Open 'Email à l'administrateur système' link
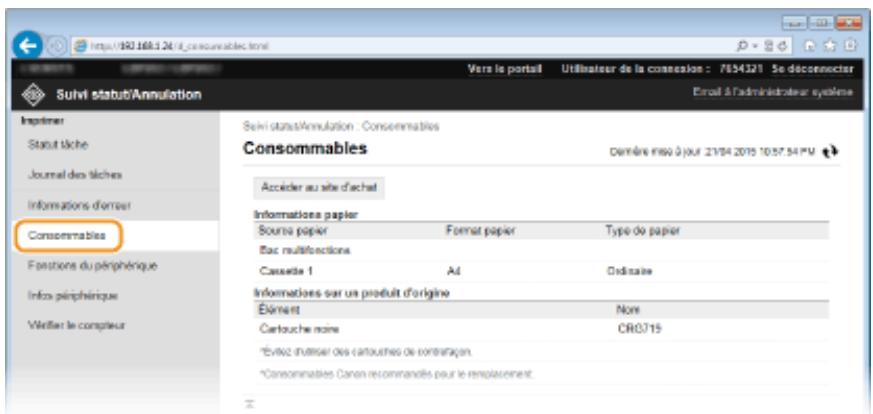The width and height of the screenshot is (873, 414). pos(773,92)
